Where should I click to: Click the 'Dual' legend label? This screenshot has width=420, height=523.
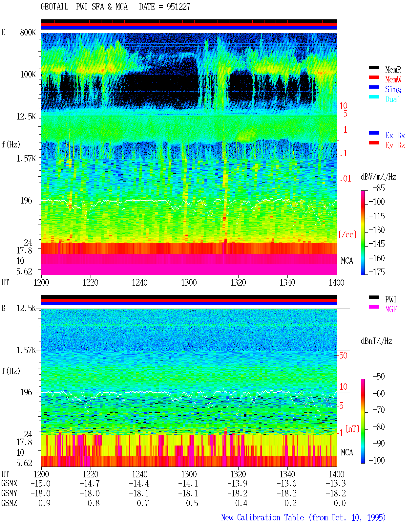click(393, 99)
